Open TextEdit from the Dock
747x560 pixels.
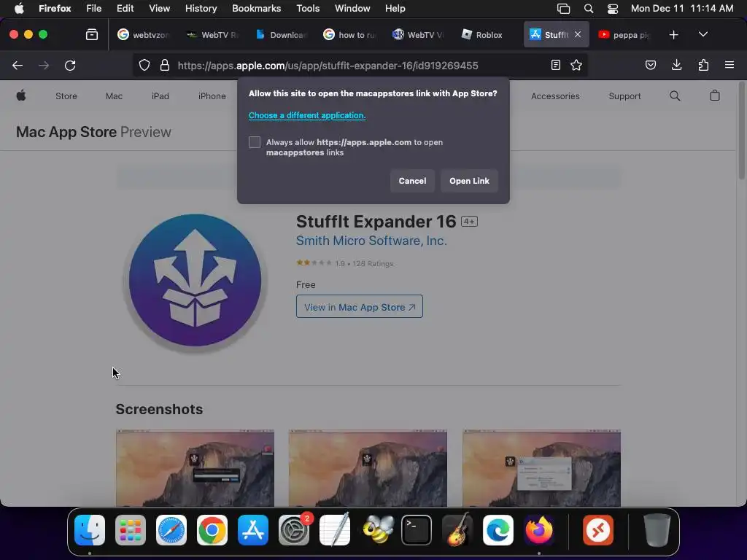[x=335, y=530]
